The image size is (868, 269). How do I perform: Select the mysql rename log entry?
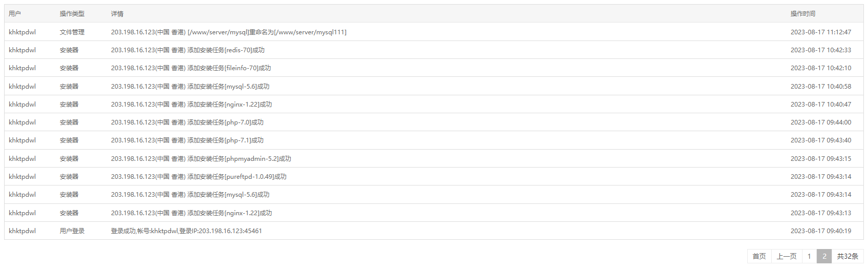433,32
